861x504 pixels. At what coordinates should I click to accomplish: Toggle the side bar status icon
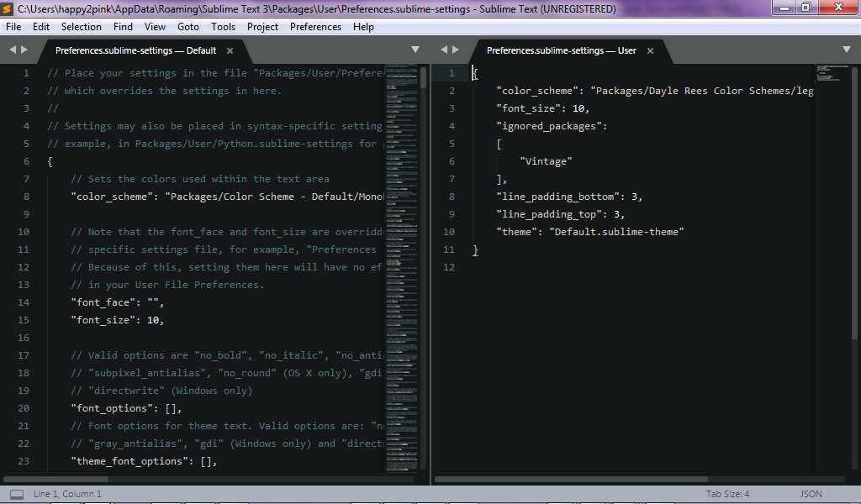tap(17, 494)
